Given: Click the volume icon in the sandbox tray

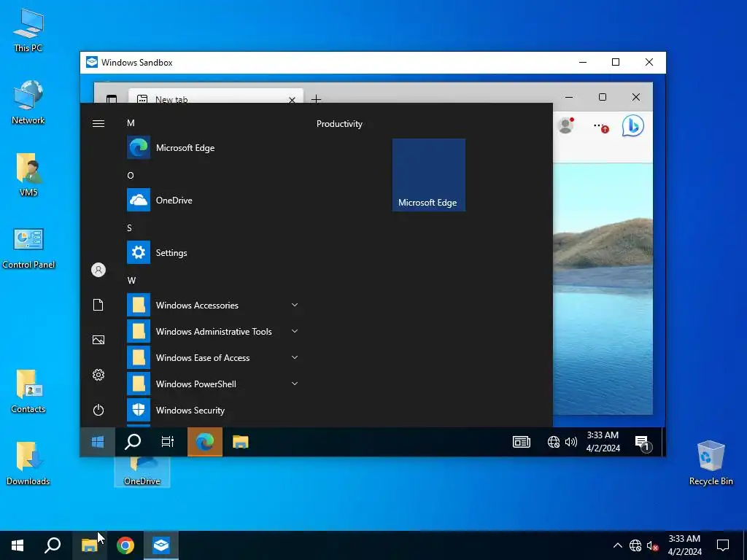Looking at the screenshot, I should click(x=570, y=442).
